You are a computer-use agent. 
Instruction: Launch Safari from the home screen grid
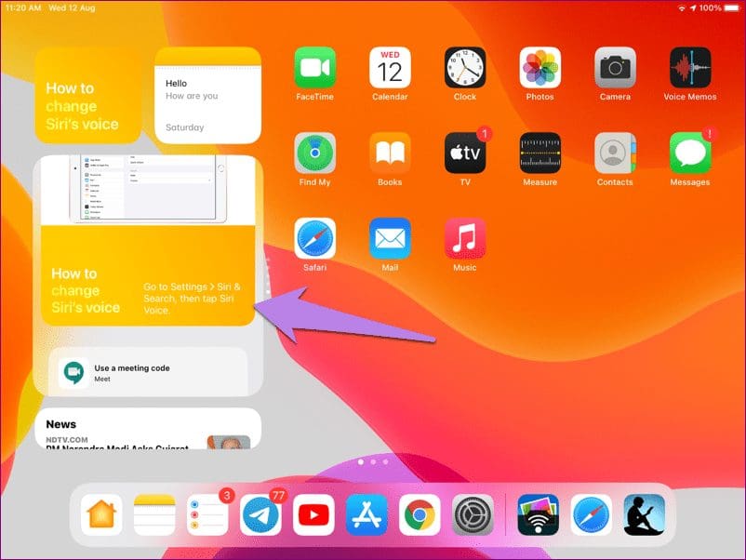314,238
